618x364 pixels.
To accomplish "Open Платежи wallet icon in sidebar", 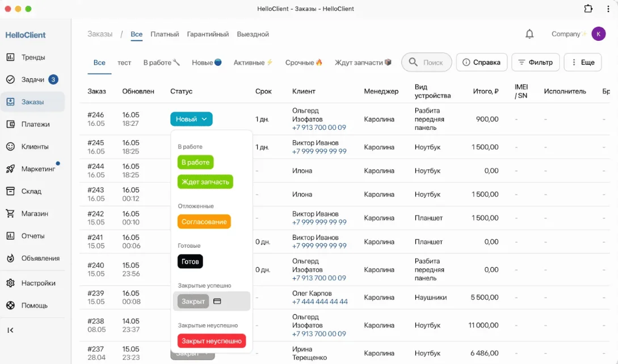I will (x=10, y=124).
